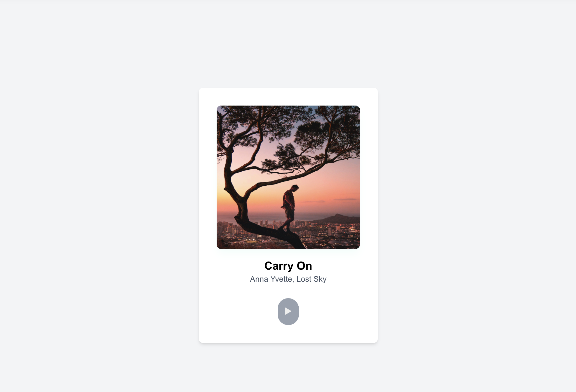Click the word On in the title

coord(304,266)
